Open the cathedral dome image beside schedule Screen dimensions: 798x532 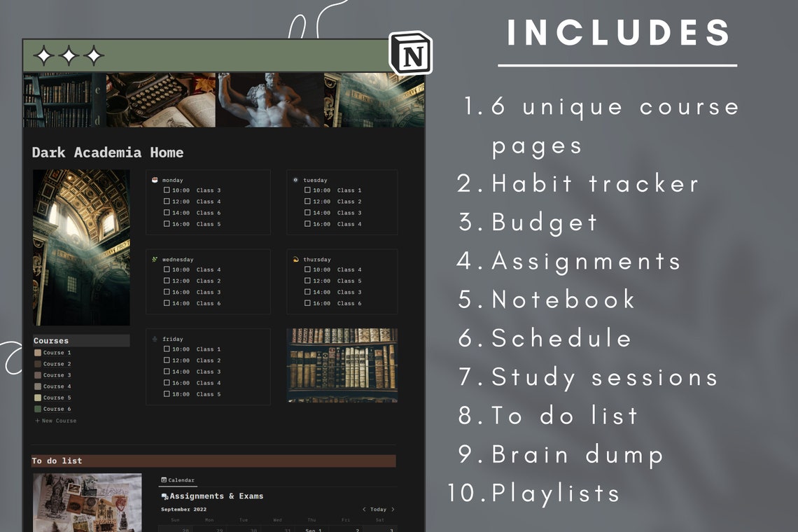(x=81, y=247)
